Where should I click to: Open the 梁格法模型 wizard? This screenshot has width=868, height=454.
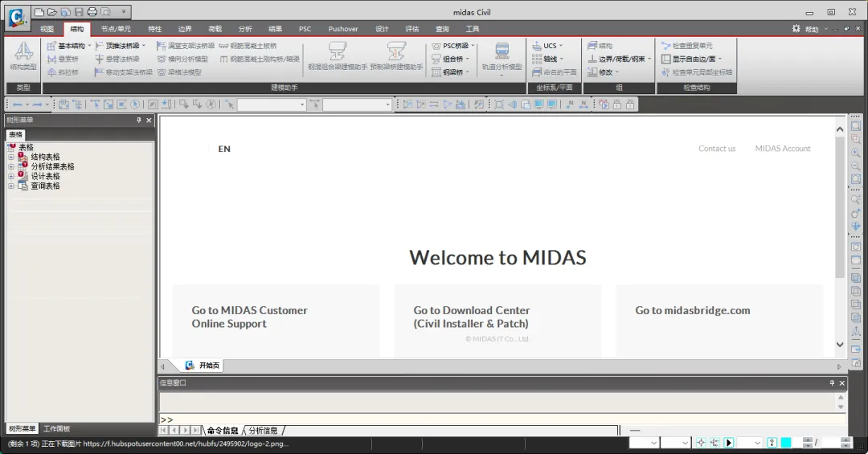tap(179, 72)
